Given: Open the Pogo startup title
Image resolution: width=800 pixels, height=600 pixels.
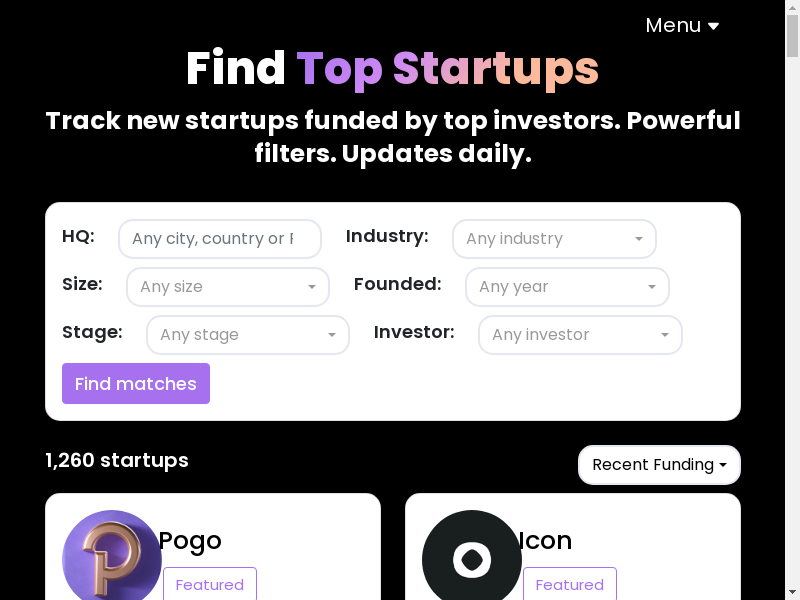Looking at the screenshot, I should [190, 541].
